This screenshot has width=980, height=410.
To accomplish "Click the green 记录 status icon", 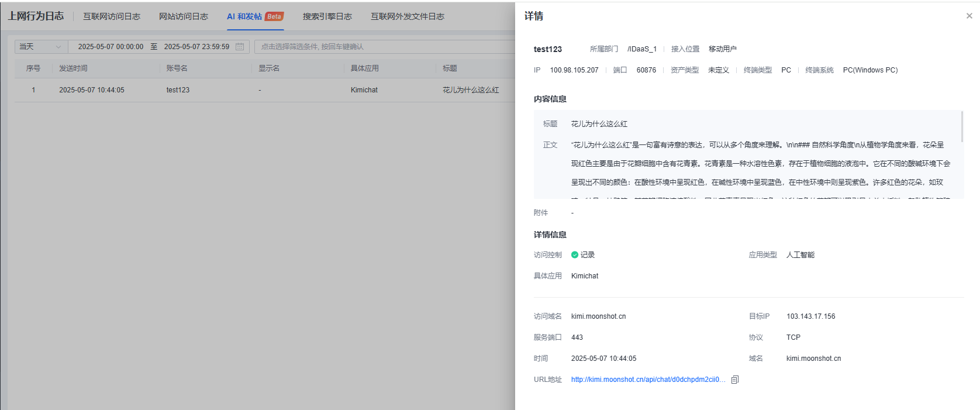I will point(575,255).
